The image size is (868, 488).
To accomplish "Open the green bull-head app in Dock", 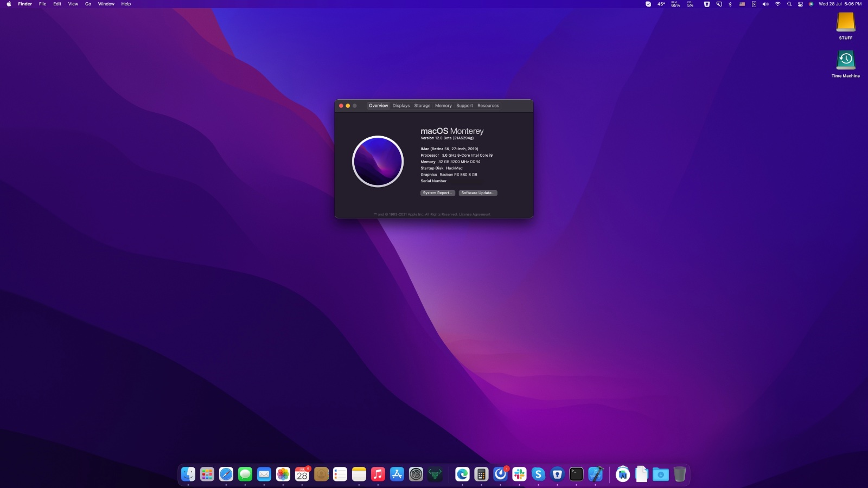I will pos(435,474).
